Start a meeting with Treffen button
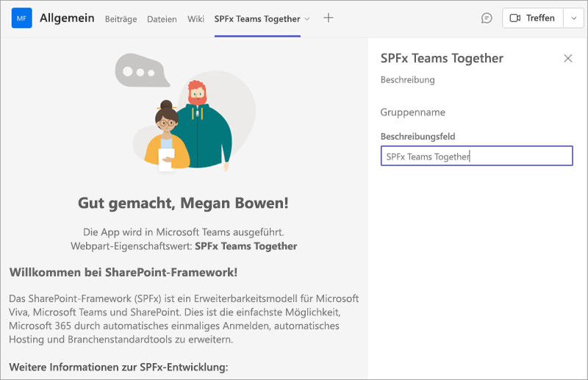Viewport: 588px width, 380px height. point(532,18)
